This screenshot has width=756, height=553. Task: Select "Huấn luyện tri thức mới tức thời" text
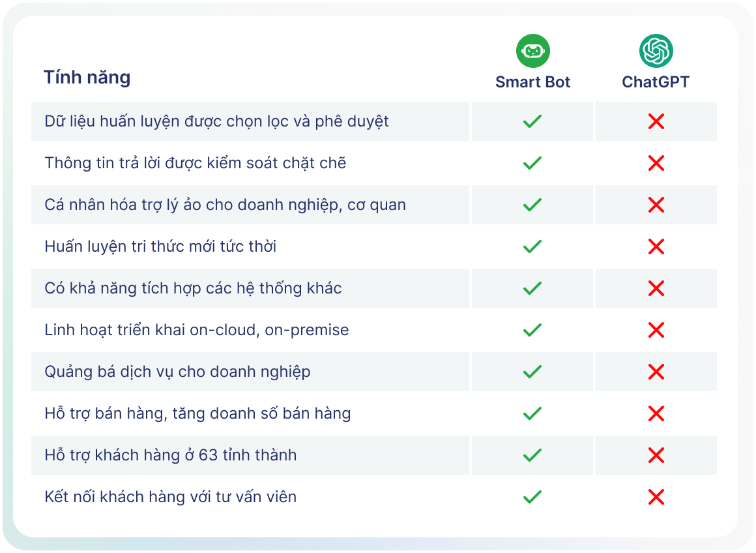pyautogui.click(x=160, y=247)
